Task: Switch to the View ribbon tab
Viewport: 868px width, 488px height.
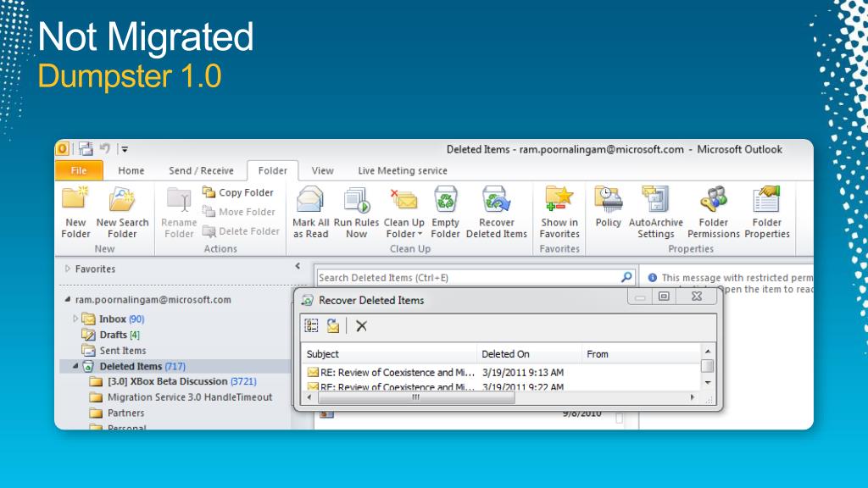Action: (322, 170)
